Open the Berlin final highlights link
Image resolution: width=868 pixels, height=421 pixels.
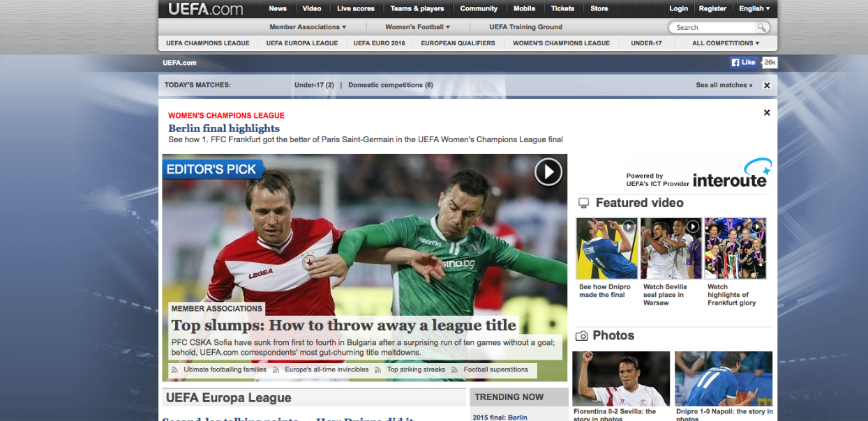point(224,128)
